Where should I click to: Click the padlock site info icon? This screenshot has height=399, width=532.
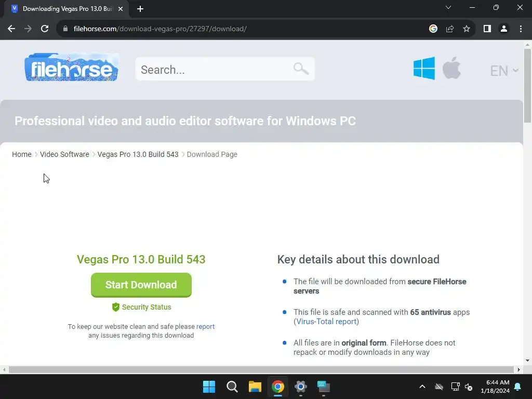pyautogui.click(x=65, y=29)
